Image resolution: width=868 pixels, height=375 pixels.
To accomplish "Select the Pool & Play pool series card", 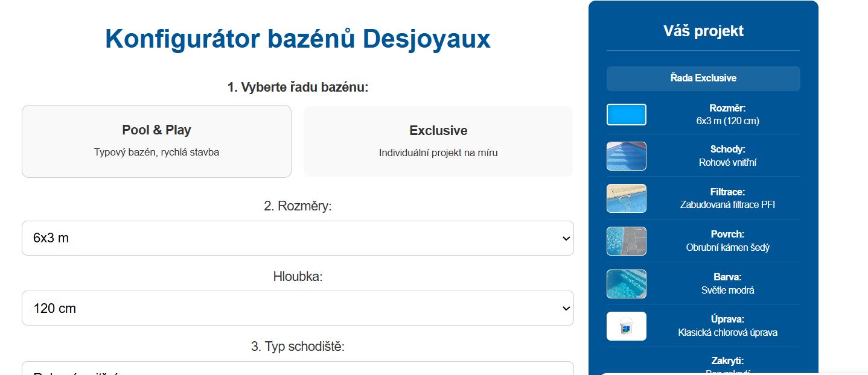I will tap(156, 142).
